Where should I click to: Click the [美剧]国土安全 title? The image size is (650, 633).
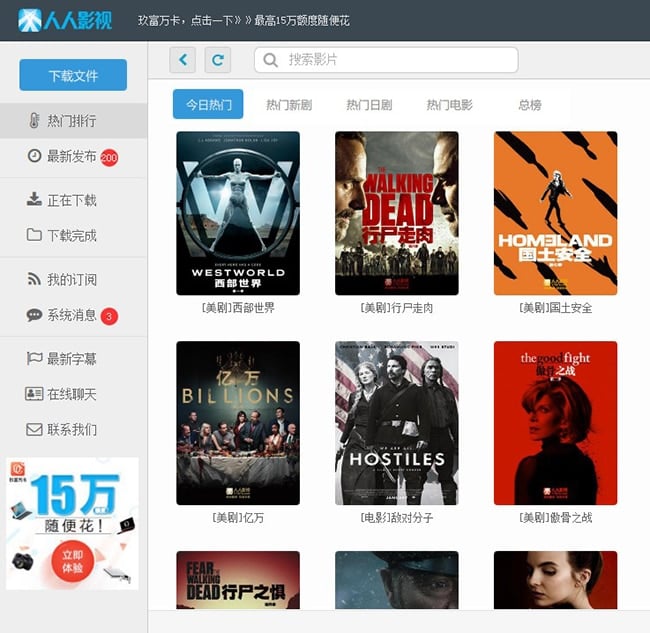point(555,308)
